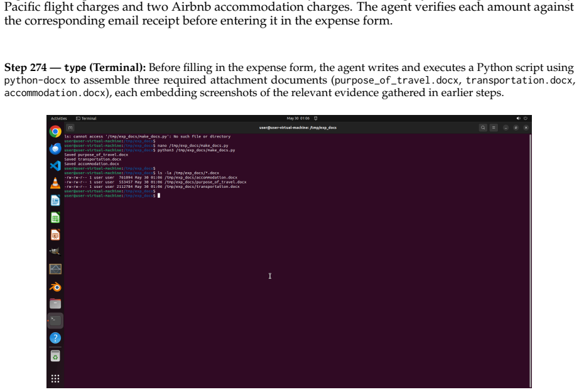Screen dimensions: 579x392
Task: Open Visual Studio Code from the dock
Action: tap(55, 165)
